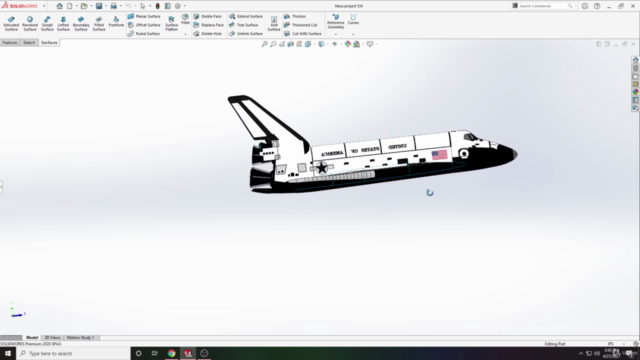Switch to the 3D Views tab
The height and width of the screenshot is (360, 640).
(x=52, y=338)
